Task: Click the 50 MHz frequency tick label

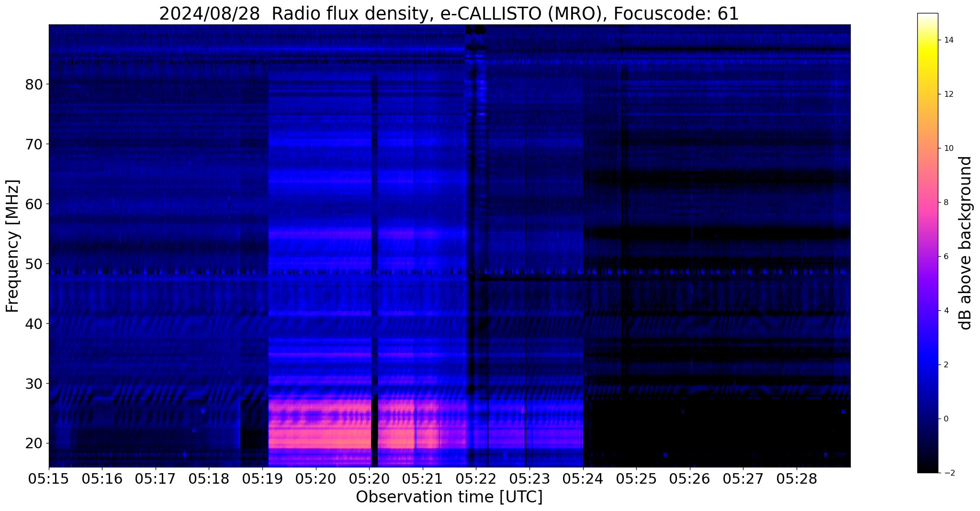Action: (x=34, y=264)
